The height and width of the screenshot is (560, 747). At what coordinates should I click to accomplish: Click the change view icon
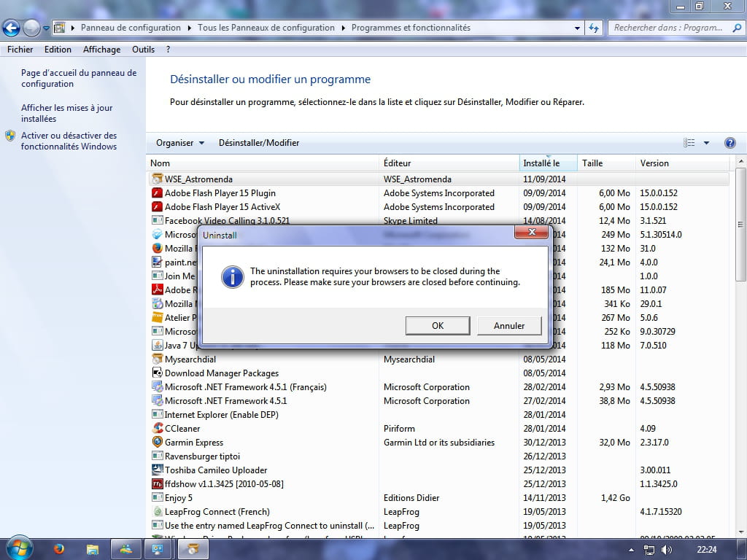[x=689, y=143]
